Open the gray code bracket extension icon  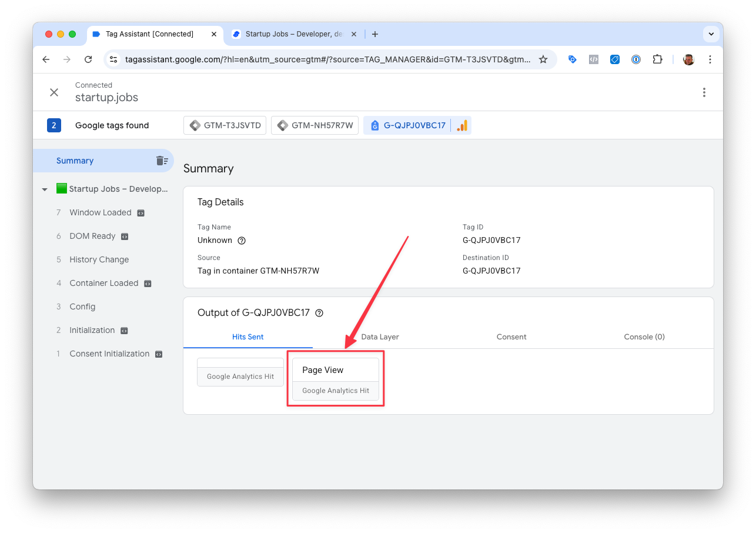(594, 59)
